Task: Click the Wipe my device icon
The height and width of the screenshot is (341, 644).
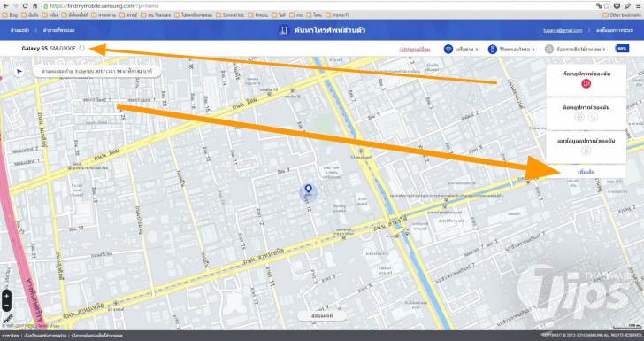Action: pos(586,151)
